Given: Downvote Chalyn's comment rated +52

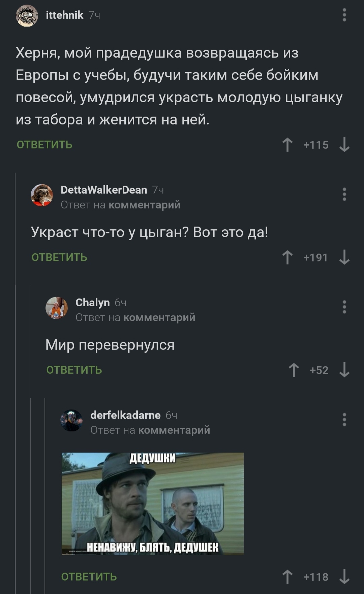Looking at the screenshot, I should click(x=344, y=370).
